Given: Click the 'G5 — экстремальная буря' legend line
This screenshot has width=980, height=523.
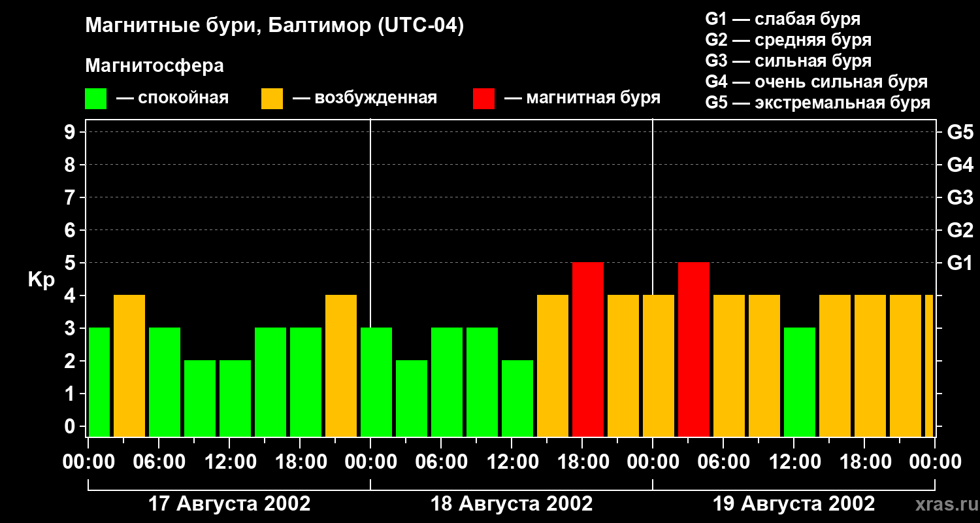Looking at the screenshot, I should pyautogui.click(x=817, y=103).
